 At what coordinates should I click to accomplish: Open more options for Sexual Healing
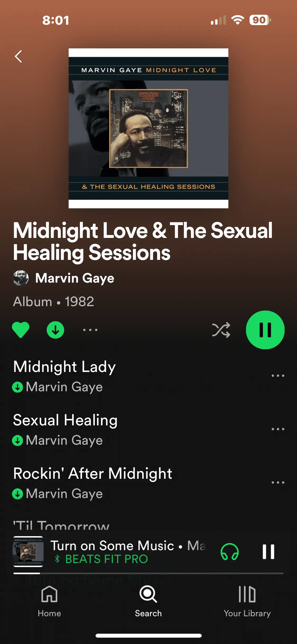(x=278, y=429)
